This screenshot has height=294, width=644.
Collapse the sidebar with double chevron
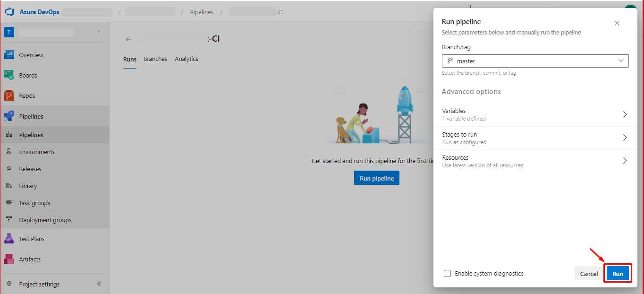point(99,284)
